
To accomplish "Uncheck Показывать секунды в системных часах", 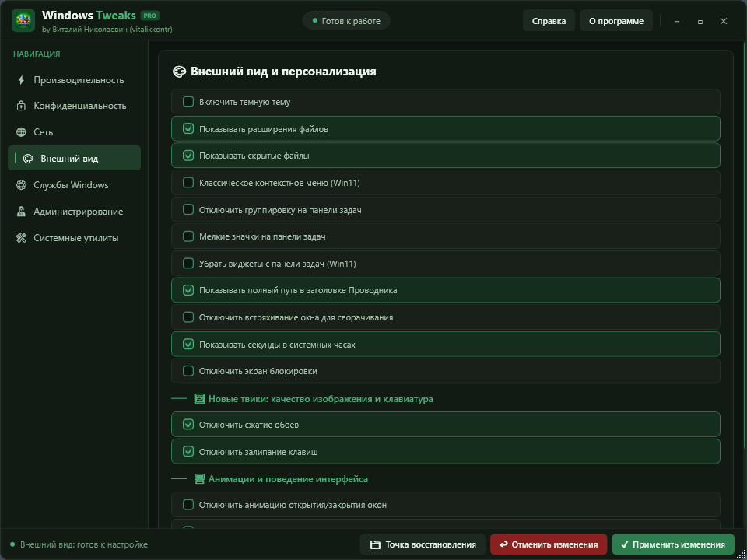I will click(188, 344).
